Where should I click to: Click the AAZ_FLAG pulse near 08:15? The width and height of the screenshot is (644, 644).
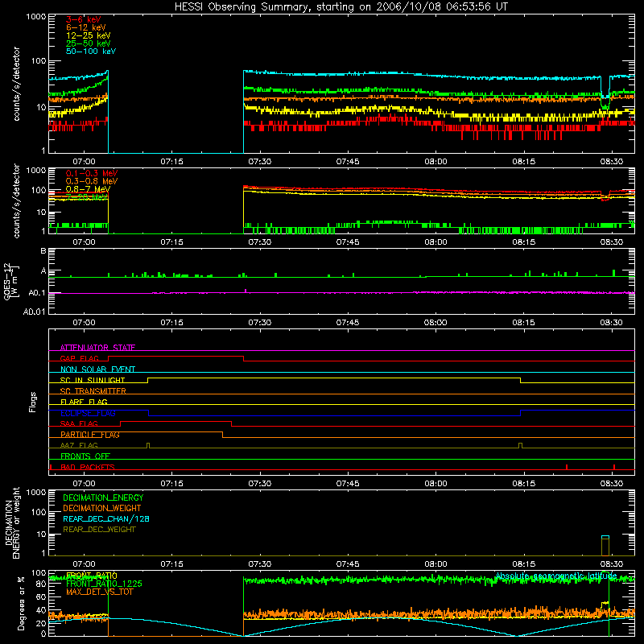[520, 445]
